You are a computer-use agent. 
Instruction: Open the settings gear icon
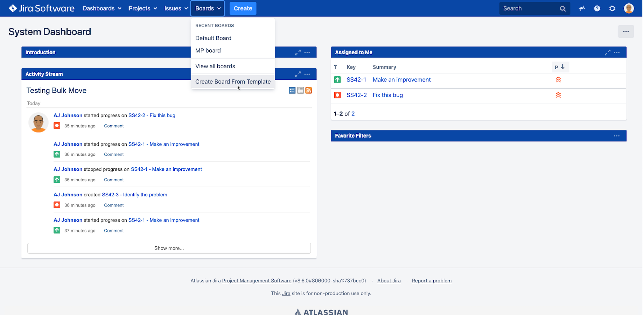tap(612, 8)
